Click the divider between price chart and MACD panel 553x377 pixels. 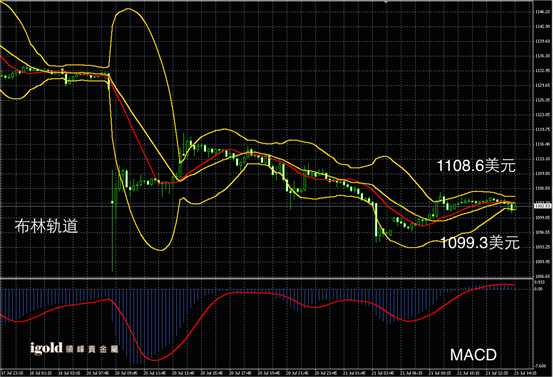266,278
